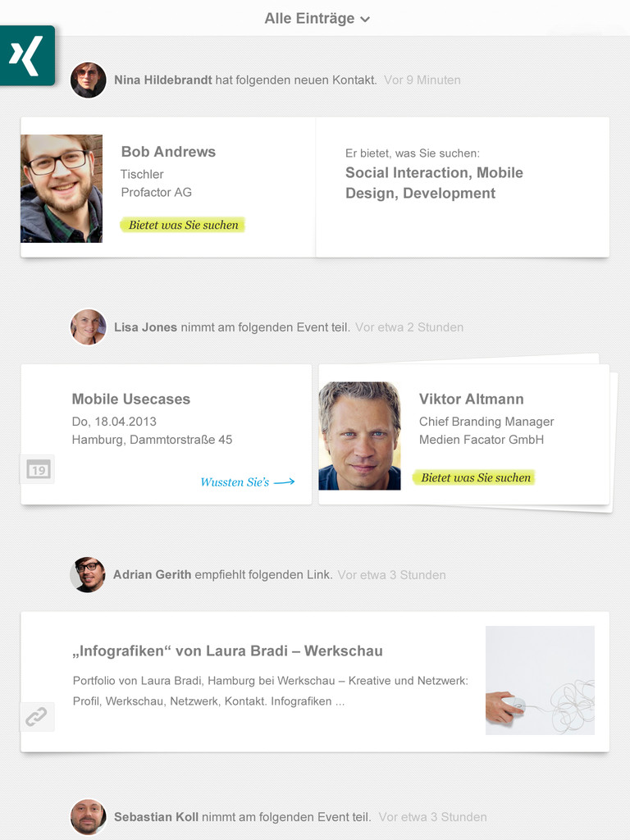Open Sebastian Koll's profile avatar

pyautogui.click(x=88, y=817)
